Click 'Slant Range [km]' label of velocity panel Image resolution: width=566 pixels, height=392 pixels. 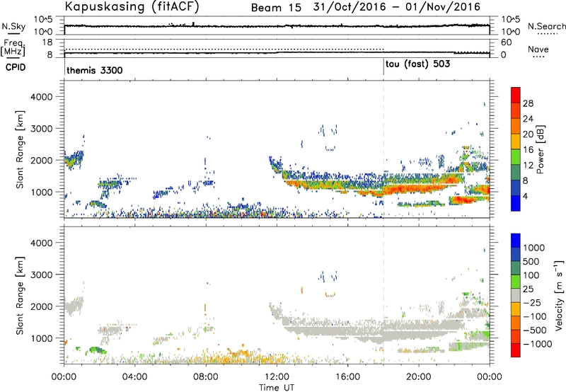coord(20,295)
